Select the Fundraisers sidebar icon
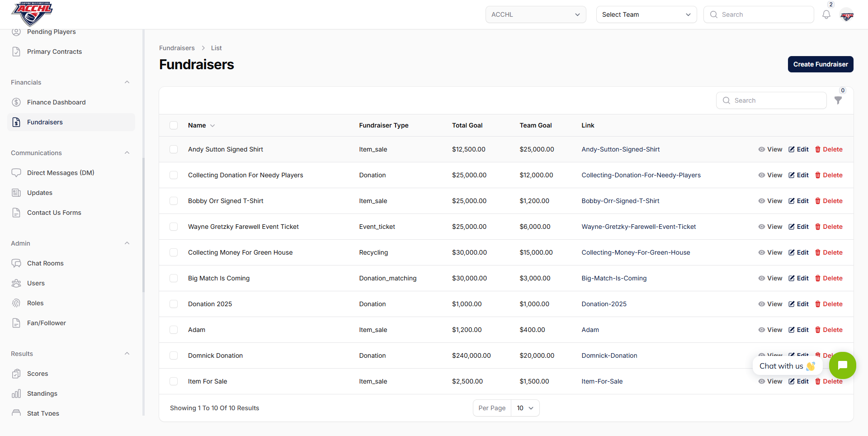 pyautogui.click(x=17, y=122)
